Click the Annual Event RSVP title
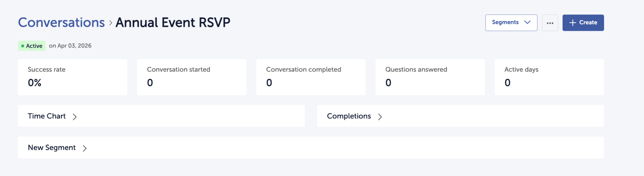644x176 pixels. 173,23
